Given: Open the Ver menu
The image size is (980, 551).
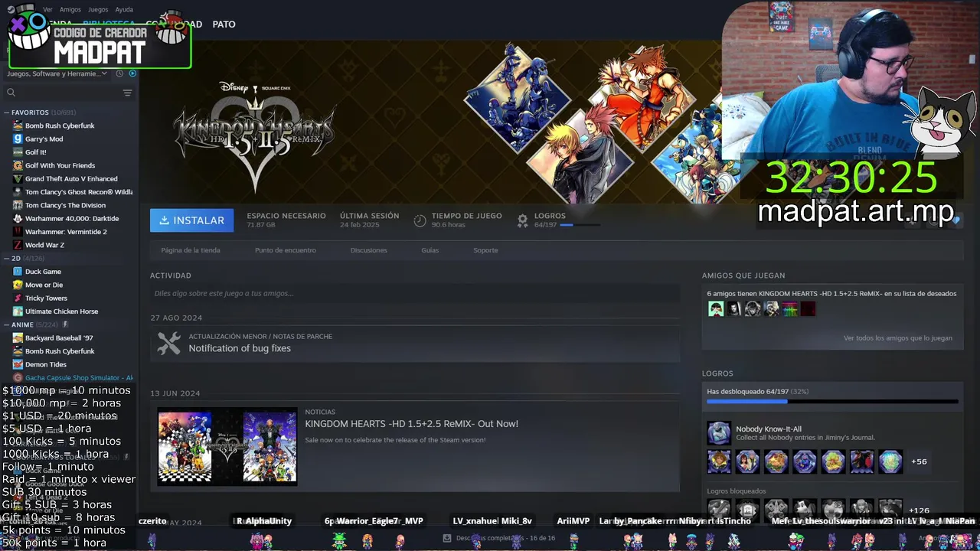Looking at the screenshot, I should pos(47,10).
